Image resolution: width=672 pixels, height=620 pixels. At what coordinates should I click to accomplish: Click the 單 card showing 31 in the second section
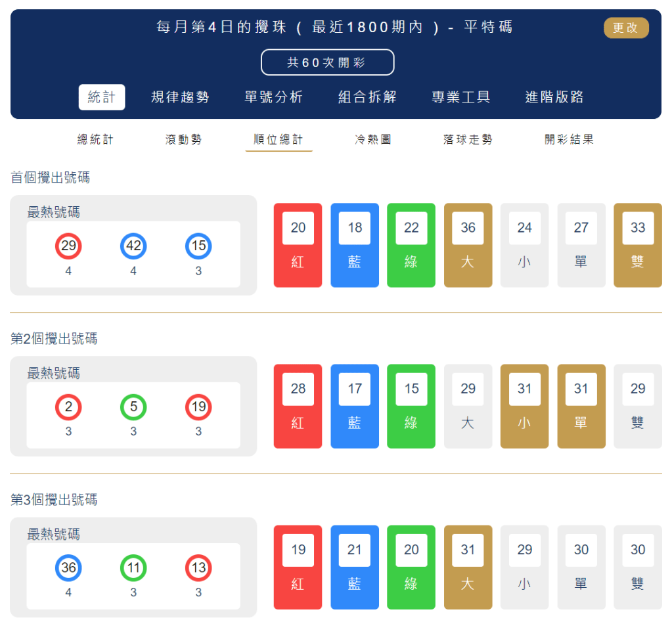[581, 406]
